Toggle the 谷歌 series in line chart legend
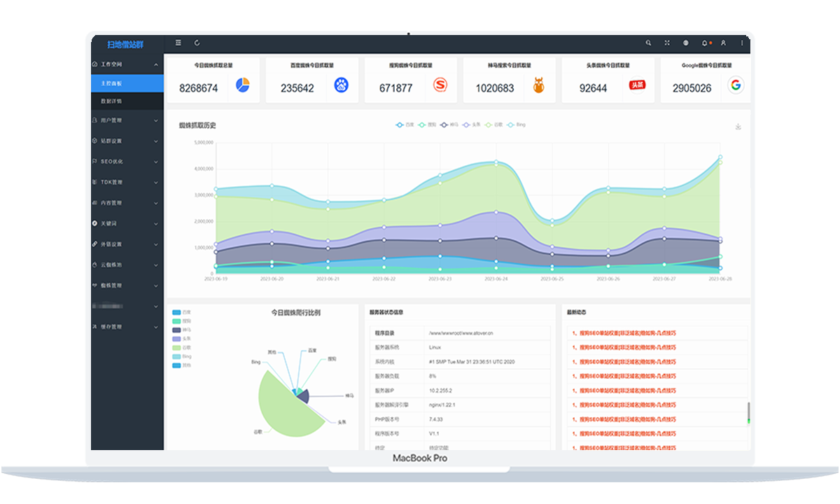 coord(494,125)
